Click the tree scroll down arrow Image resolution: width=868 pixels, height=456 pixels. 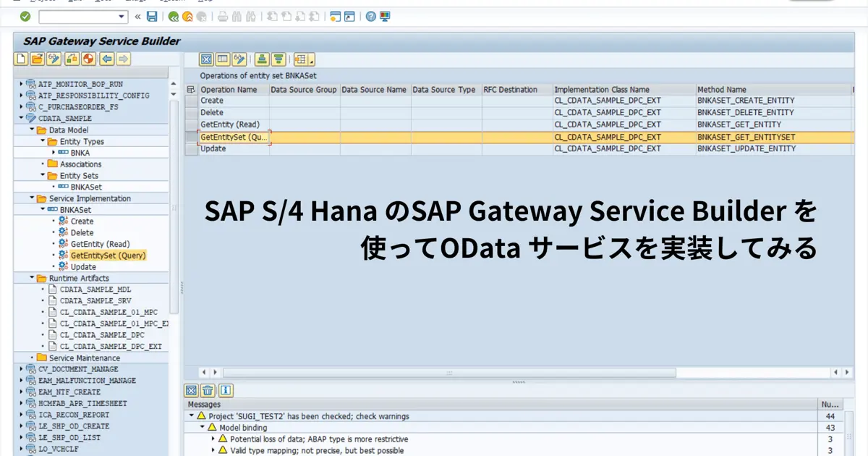[x=173, y=95]
